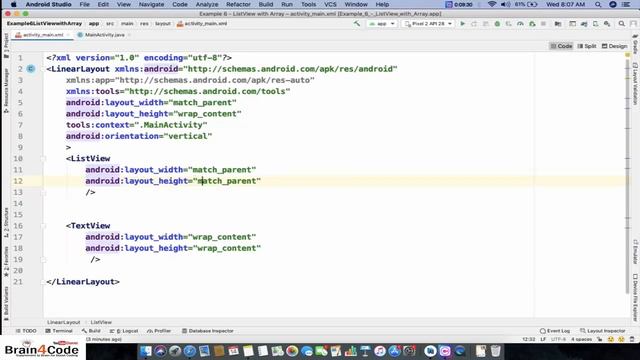Switch editor to Split view

coord(587,46)
